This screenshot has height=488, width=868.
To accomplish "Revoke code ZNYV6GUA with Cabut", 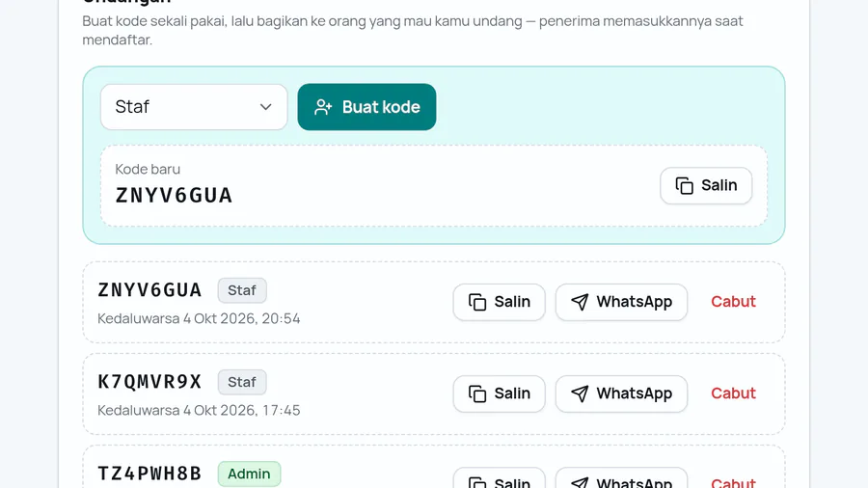I will pos(733,302).
